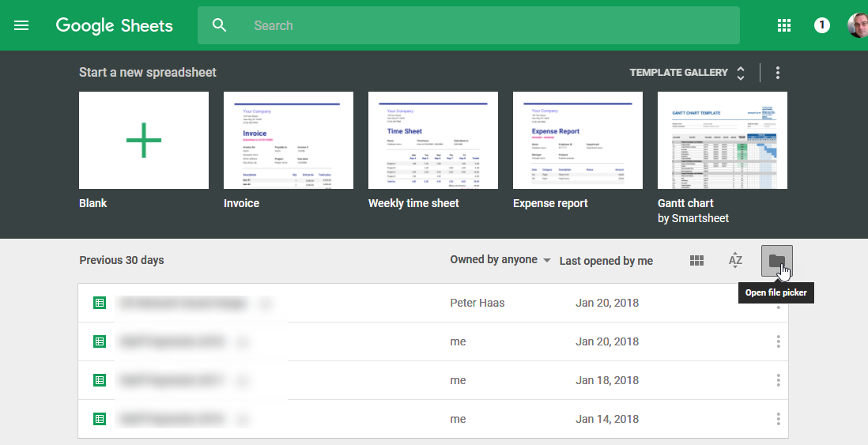
Task: Open spreadsheet owned by Peter Haas
Action: pos(433,303)
